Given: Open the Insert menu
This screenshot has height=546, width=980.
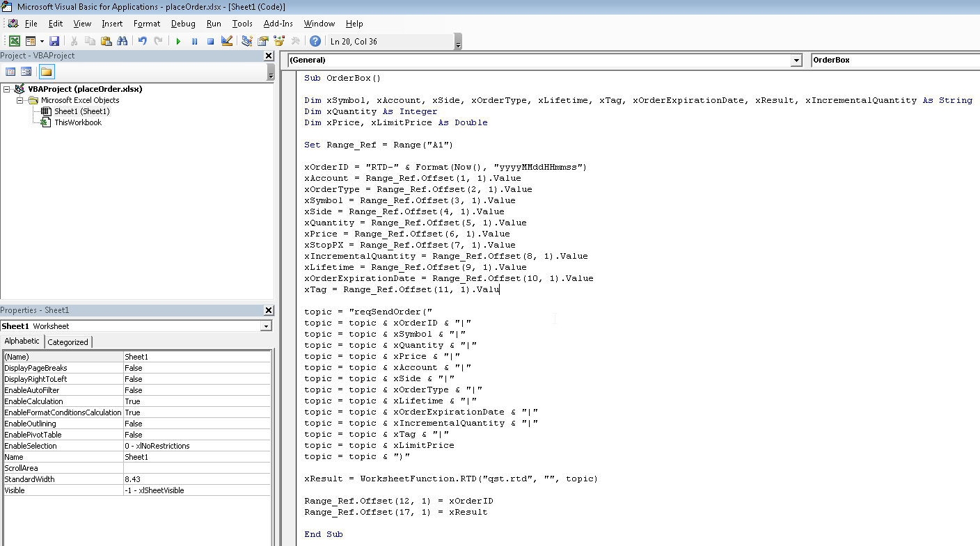Looking at the screenshot, I should pos(112,24).
